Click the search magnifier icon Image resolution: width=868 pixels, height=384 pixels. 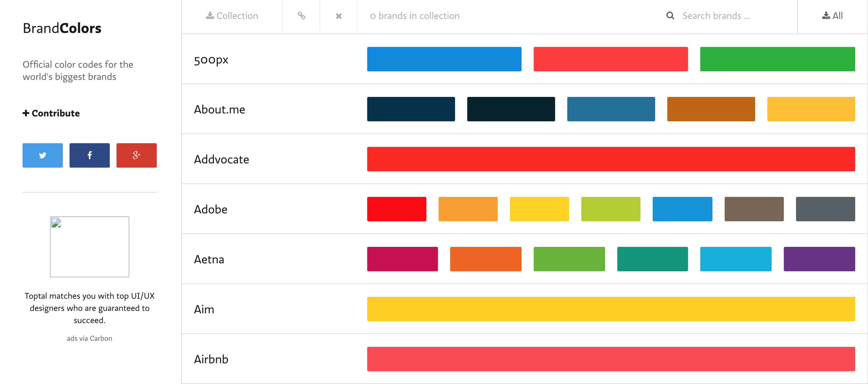point(670,16)
